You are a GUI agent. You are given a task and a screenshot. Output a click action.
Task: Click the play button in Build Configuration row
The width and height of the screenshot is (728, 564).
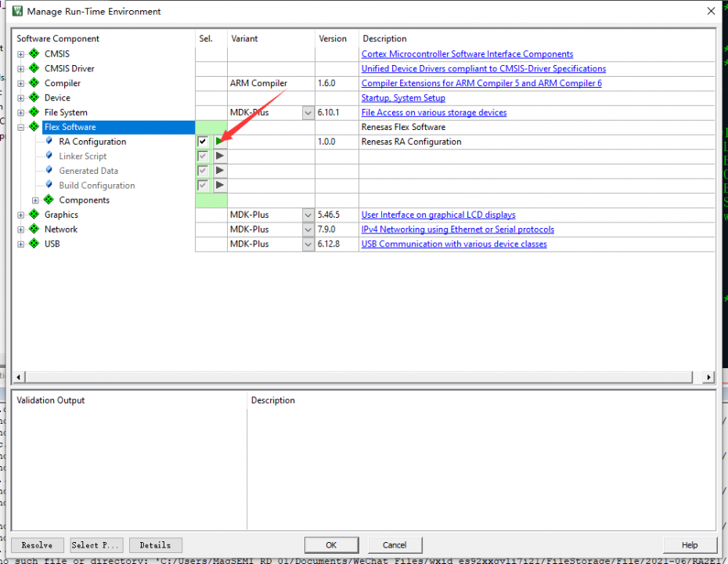pyautogui.click(x=220, y=186)
